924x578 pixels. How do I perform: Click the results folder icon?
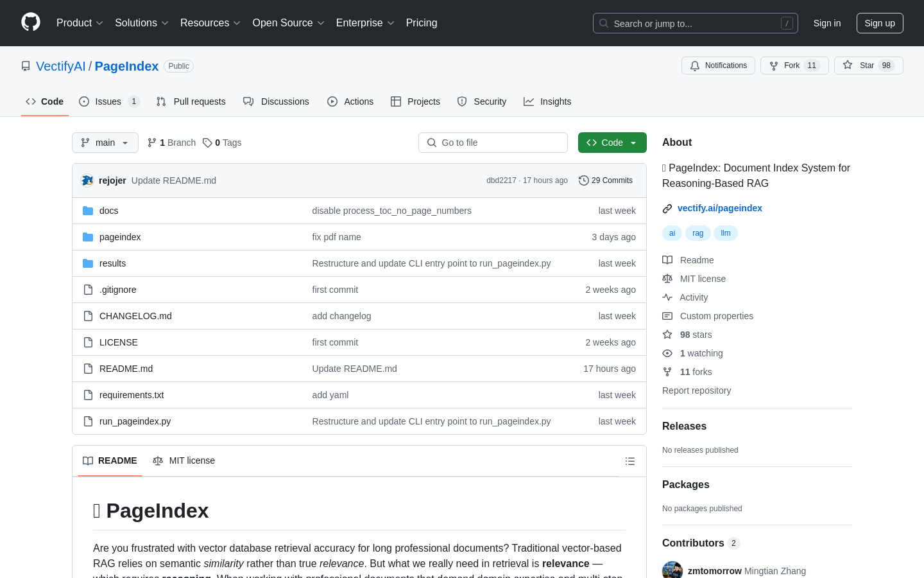pyautogui.click(x=88, y=263)
